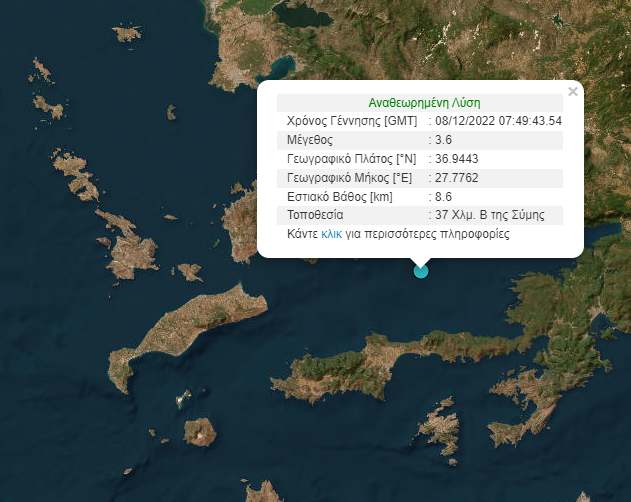Click the location text '37 Χλμ. Β της Σύμης'

(490, 215)
